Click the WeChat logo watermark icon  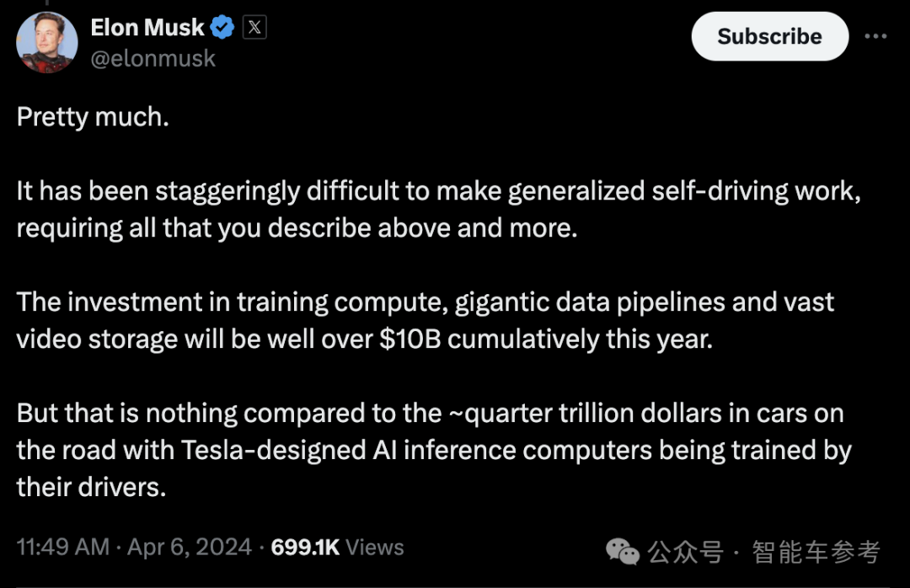click(x=624, y=553)
